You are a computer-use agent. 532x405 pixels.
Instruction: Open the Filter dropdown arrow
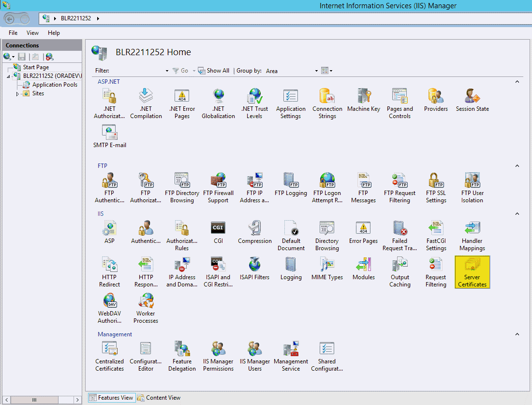(x=167, y=71)
